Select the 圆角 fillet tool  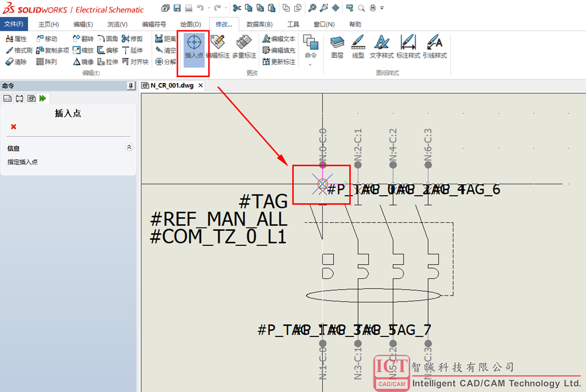108,38
